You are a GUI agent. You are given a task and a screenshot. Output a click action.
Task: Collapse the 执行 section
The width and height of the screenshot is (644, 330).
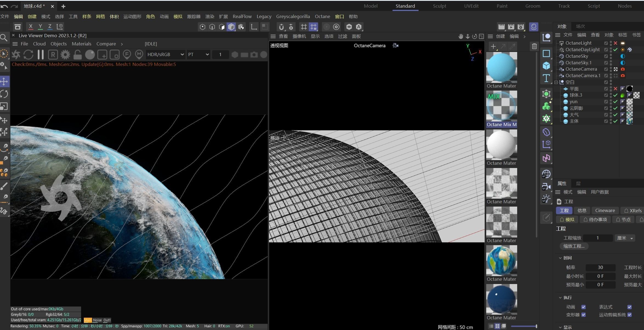pos(560,297)
